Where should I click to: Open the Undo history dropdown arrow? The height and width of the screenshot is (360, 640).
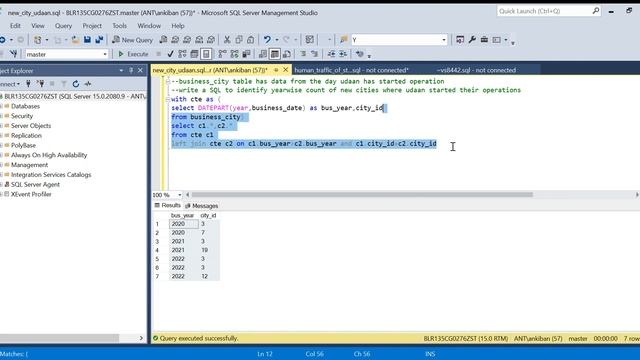coord(277,40)
